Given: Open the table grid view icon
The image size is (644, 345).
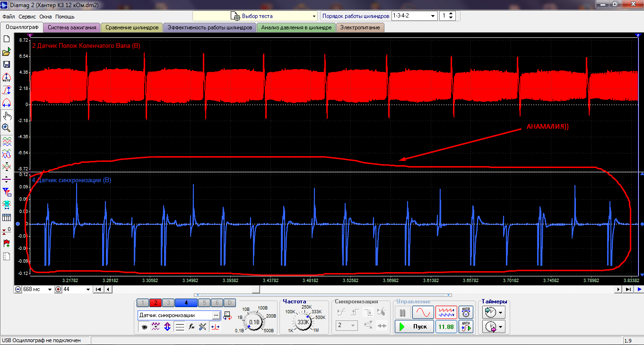Looking at the screenshot, I should (7, 218).
